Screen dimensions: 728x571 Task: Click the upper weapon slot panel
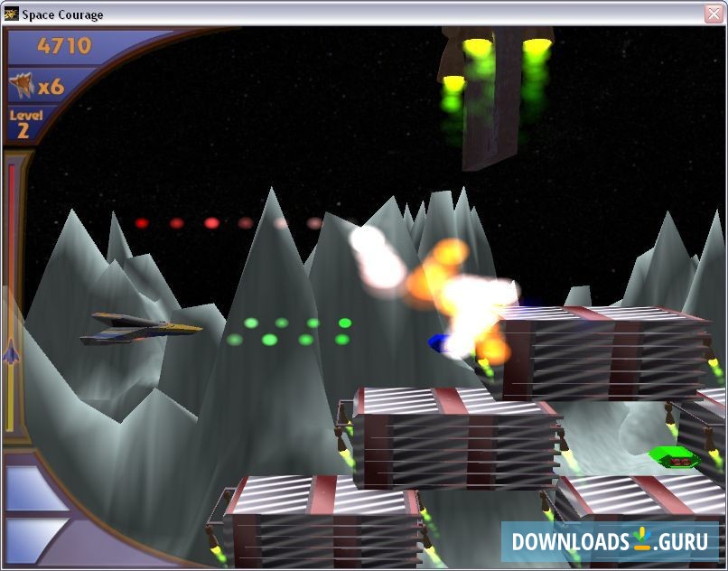(36, 489)
